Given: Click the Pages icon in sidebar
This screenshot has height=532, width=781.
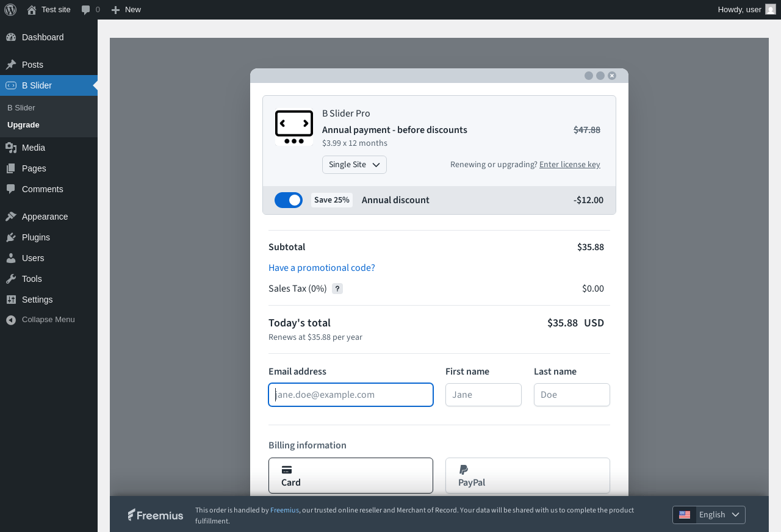Looking at the screenshot, I should (x=11, y=168).
